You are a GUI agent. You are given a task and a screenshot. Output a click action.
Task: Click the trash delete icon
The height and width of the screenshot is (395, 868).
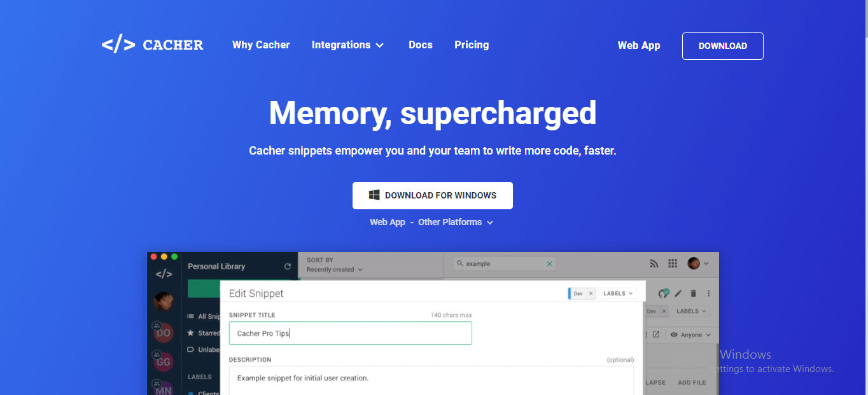[x=694, y=293]
